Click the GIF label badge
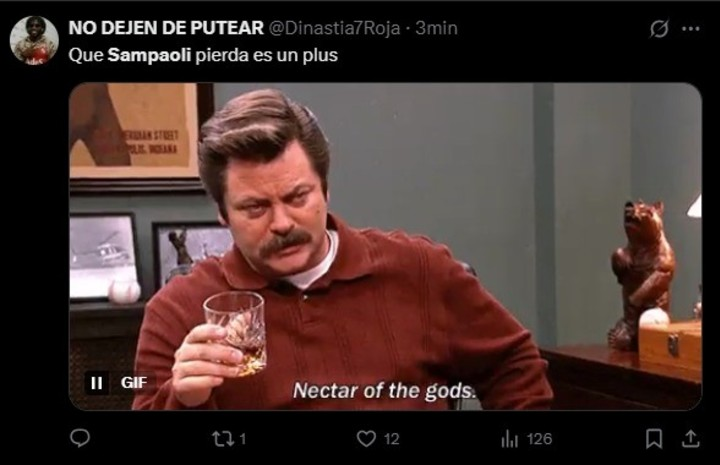 coord(134,382)
